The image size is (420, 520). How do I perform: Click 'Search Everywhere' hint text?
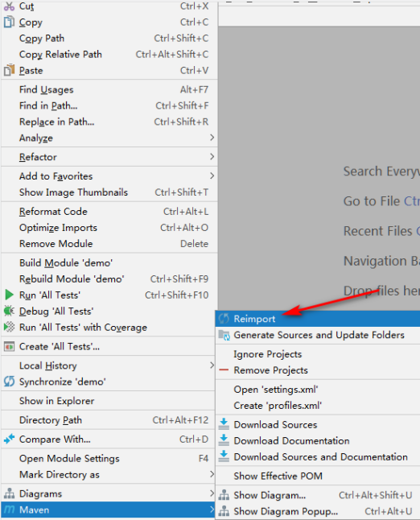click(381, 171)
